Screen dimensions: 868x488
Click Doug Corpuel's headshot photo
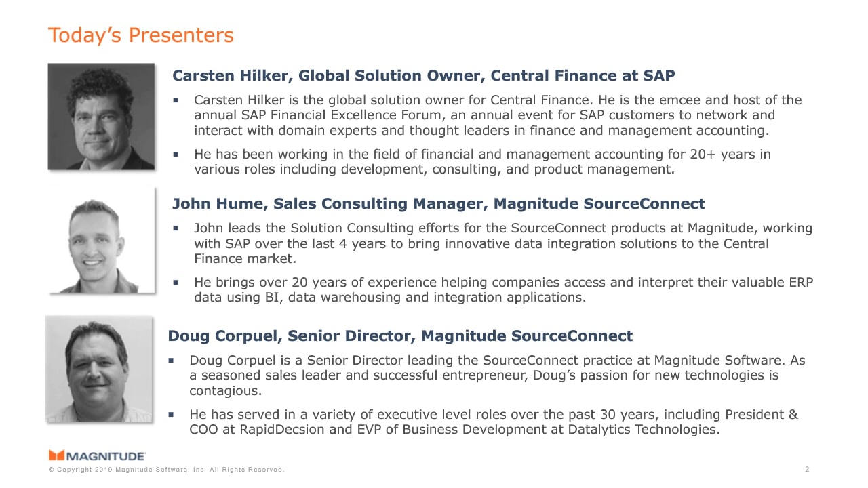99,369
